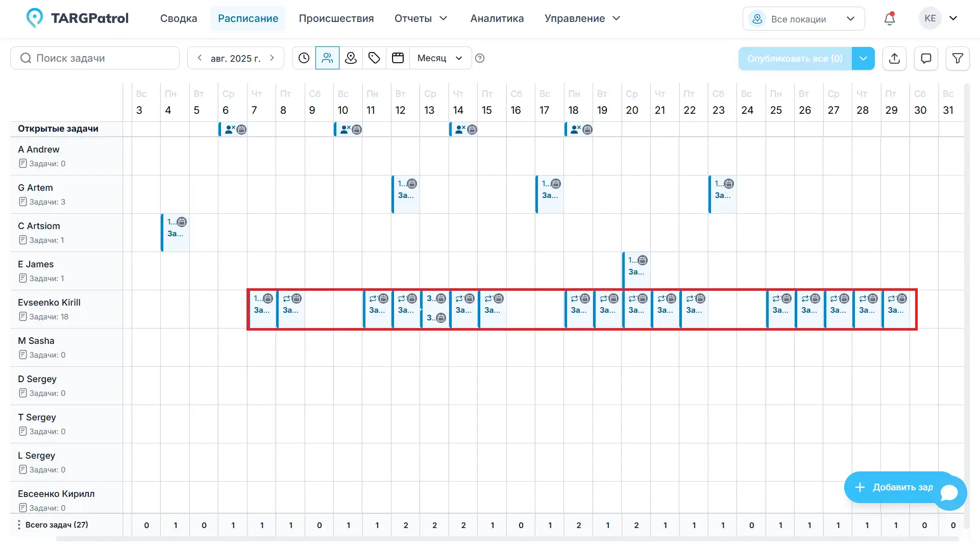Export the schedule using the upload icon
980x551 pixels.
(x=895, y=58)
